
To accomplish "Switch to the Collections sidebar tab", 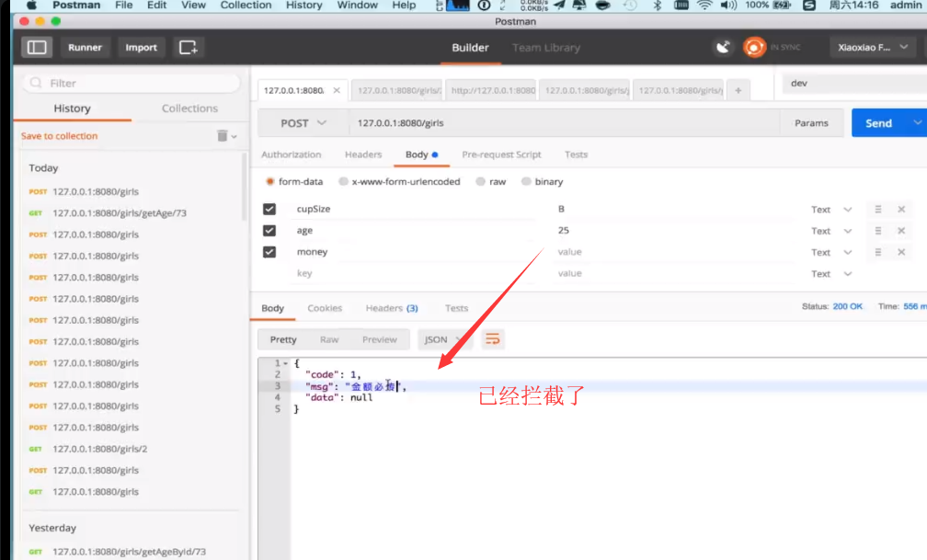I will pyautogui.click(x=189, y=109).
